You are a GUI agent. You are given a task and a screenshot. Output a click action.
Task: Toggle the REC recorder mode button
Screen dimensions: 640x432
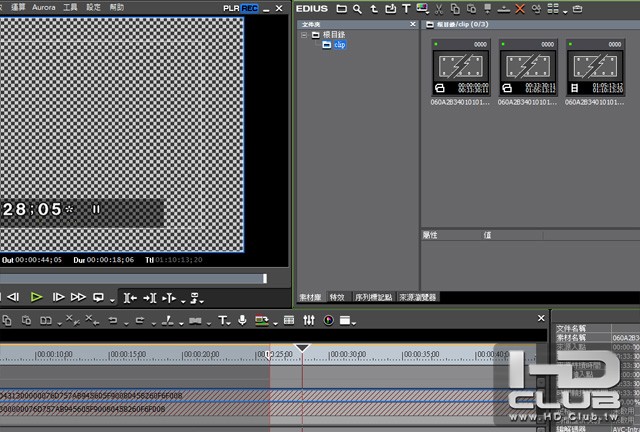coord(248,8)
